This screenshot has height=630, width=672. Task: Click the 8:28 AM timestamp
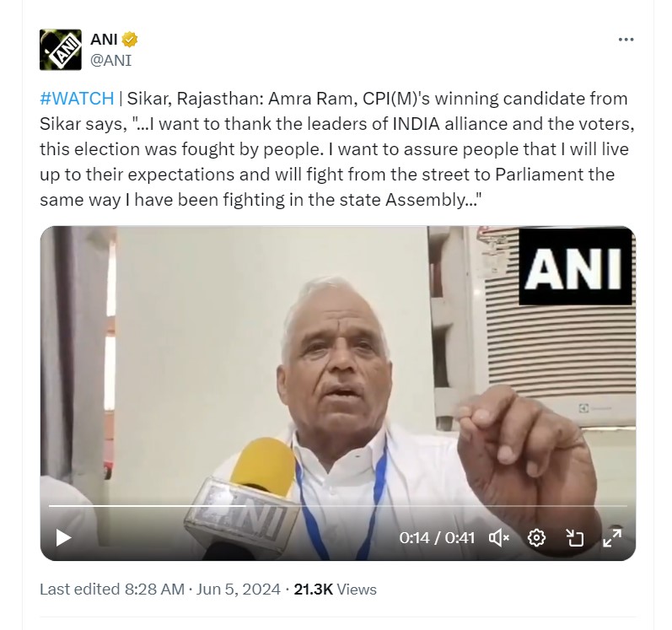[x=154, y=590]
